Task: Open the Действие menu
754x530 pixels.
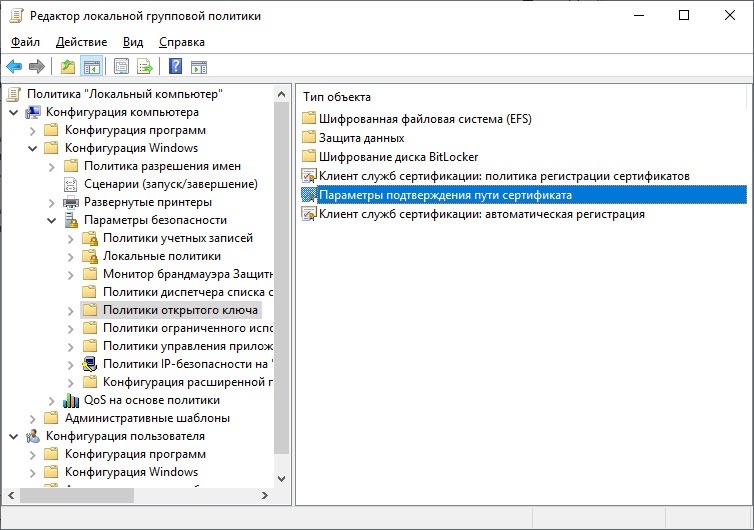Action: 81,42
